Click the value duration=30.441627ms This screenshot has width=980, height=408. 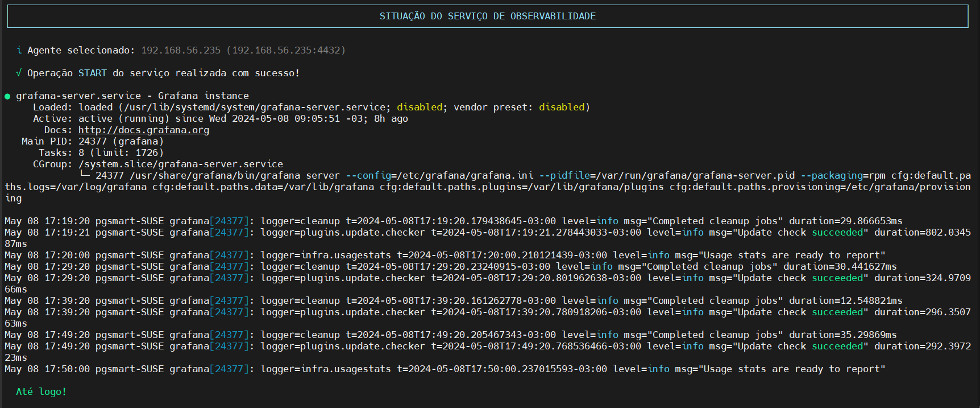pos(840,266)
